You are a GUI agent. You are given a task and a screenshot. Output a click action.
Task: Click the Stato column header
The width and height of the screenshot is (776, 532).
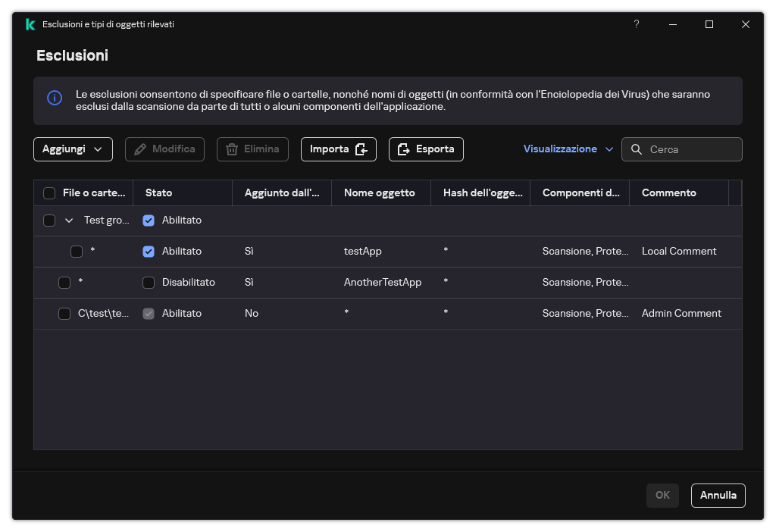coord(159,193)
